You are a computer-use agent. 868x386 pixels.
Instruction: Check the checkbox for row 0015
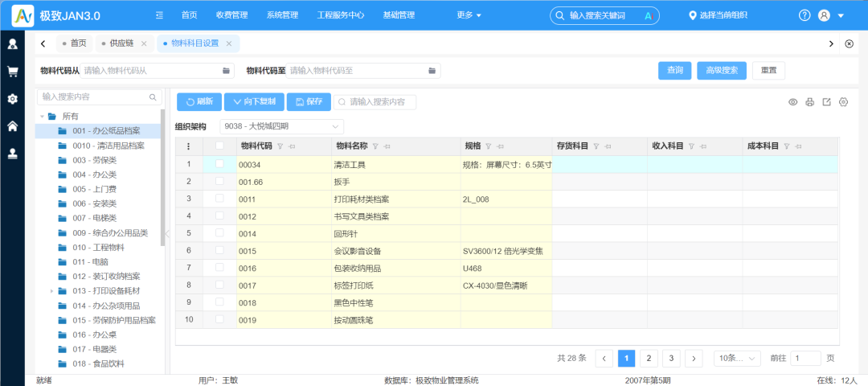pyautogui.click(x=219, y=250)
